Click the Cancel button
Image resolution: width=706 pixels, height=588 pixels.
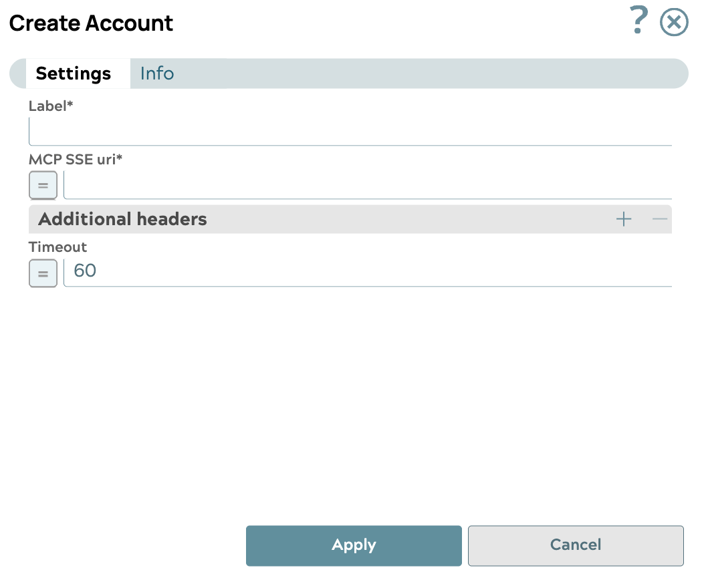(x=576, y=545)
